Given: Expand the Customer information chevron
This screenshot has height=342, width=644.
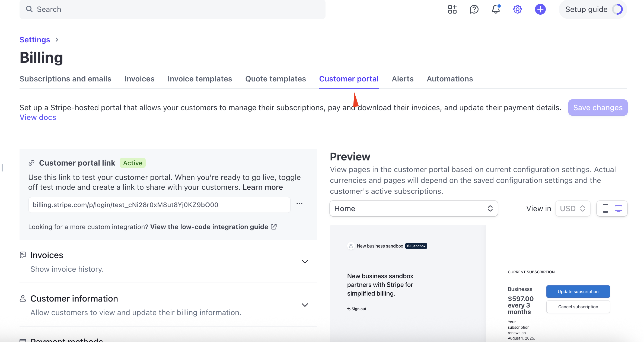Looking at the screenshot, I should 305,305.
